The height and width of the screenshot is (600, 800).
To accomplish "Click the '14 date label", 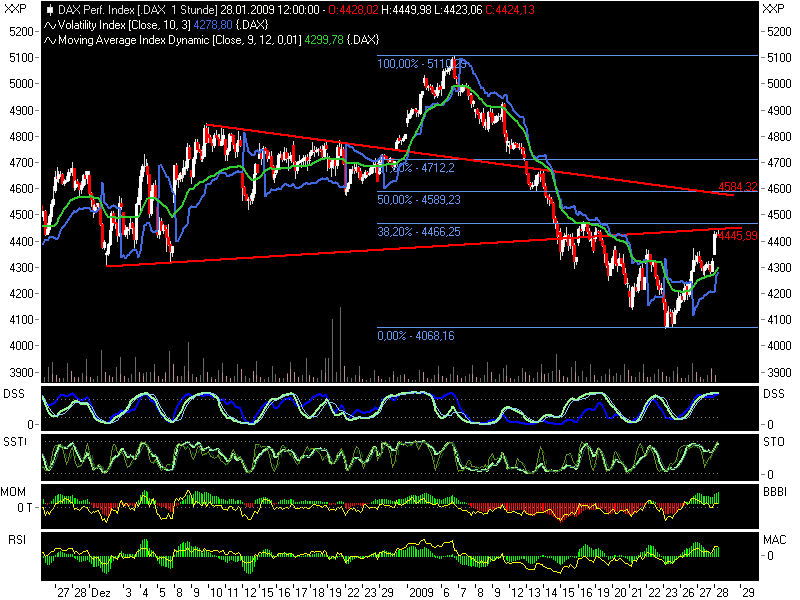I will tap(552, 592).
